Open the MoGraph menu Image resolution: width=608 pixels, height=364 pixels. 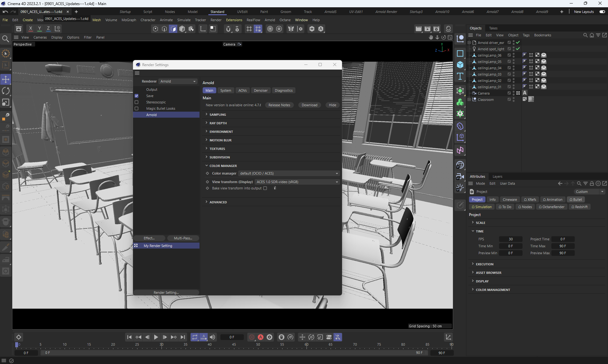[129, 20]
